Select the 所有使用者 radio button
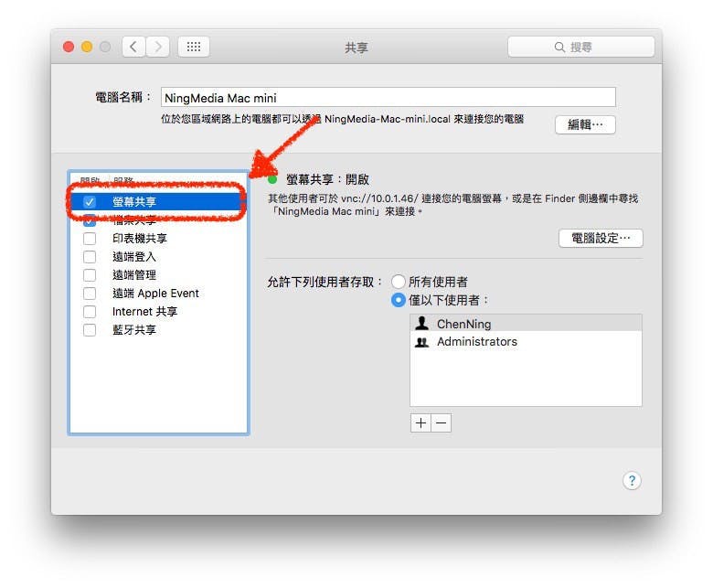This screenshot has height=588, width=713. (398, 282)
